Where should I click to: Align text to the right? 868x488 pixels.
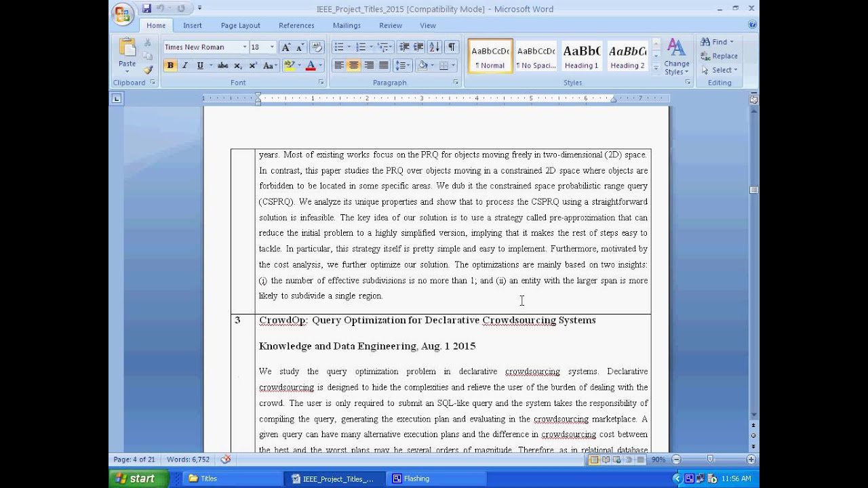(x=369, y=66)
